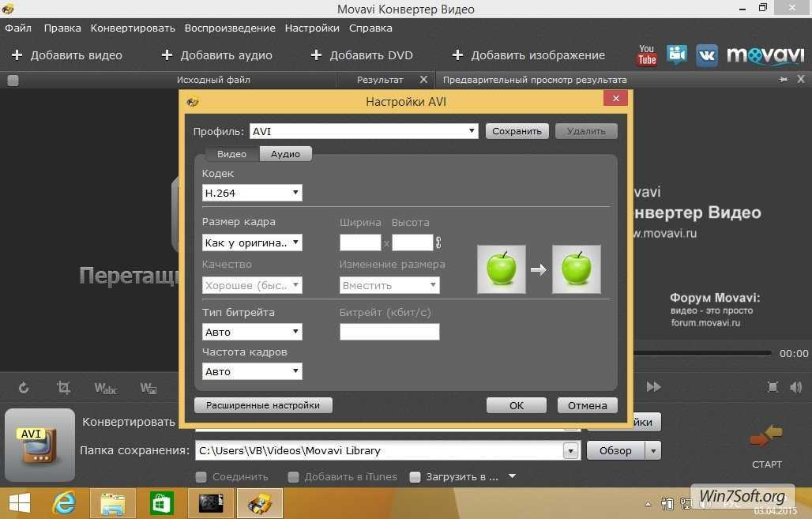
Task: Open the image watermark tool icon
Action: tap(148, 388)
